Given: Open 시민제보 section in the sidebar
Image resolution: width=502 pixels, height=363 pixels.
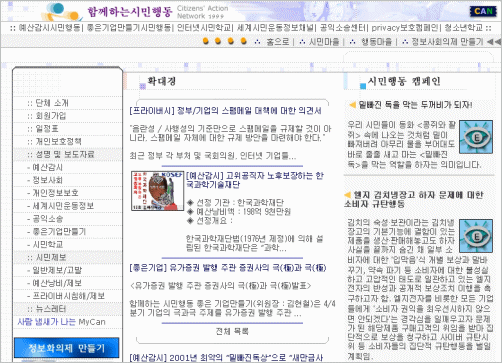Looking at the screenshot, I should tap(51, 257).
